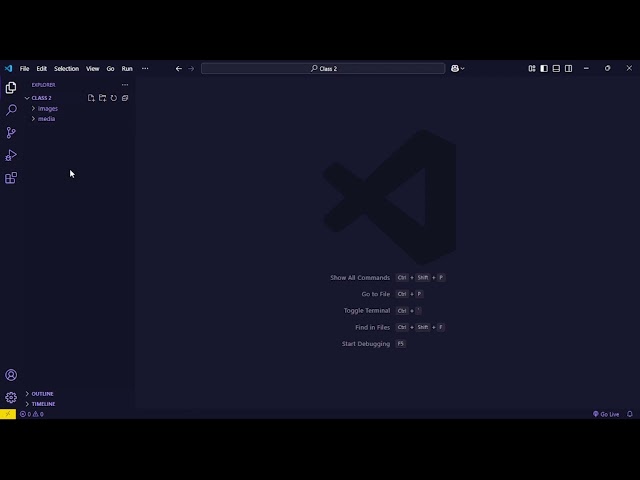
Task: Open the Go menu
Action: 110,69
